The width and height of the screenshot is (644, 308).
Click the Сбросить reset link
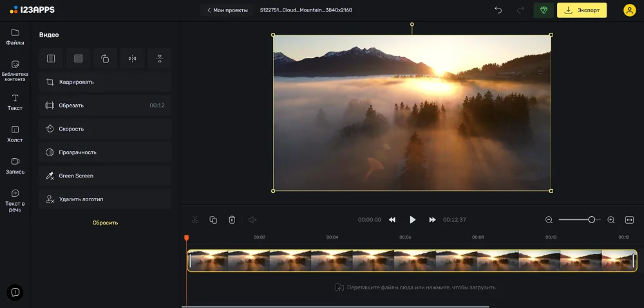click(x=105, y=222)
